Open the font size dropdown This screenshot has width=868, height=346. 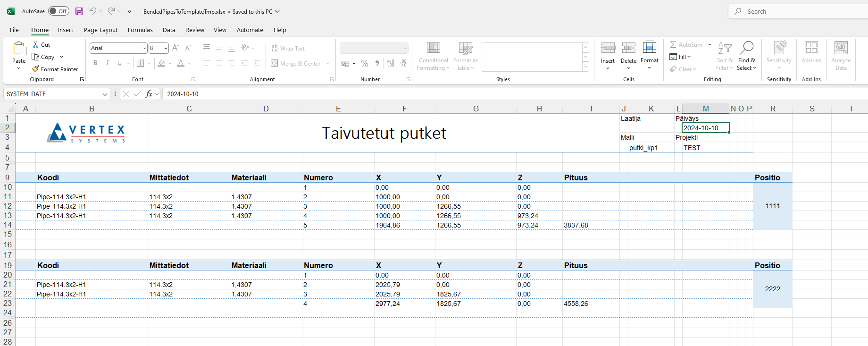166,48
